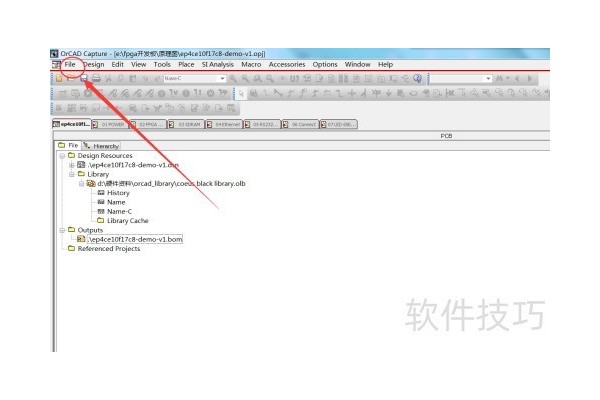The width and height of the screenshot is (600, 400).
Task: Expand the ep4ce10f17c8-demo-v1.dsn design node
Action: [x=72, y=165]
